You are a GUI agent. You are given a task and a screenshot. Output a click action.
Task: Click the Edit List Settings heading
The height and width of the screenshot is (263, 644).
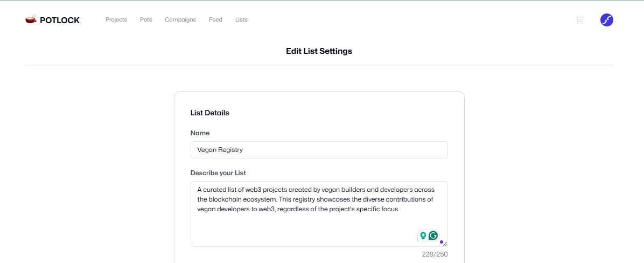319,51
